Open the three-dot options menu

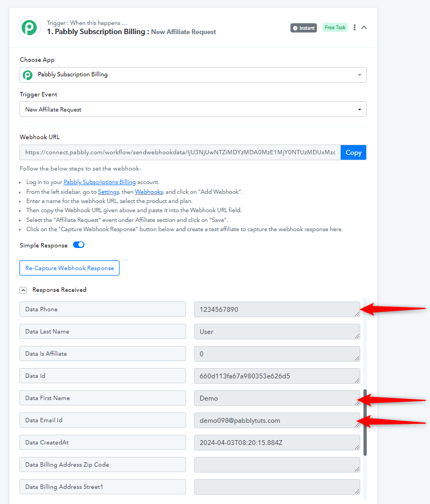354,28
